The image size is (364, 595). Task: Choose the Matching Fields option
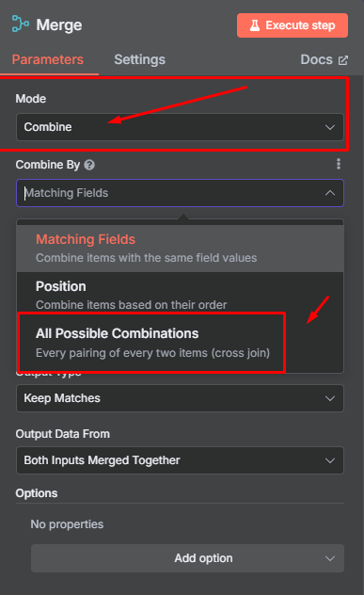point(180,249)
